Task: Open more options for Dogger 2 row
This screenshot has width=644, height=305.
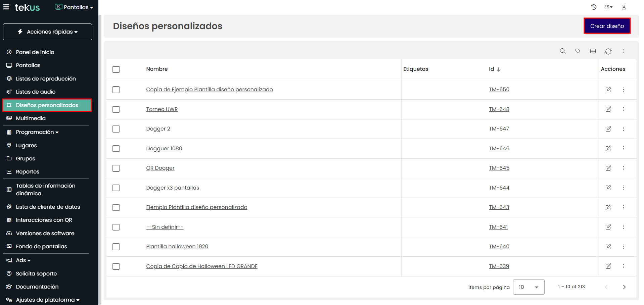Action: click(x=624, y=129)
